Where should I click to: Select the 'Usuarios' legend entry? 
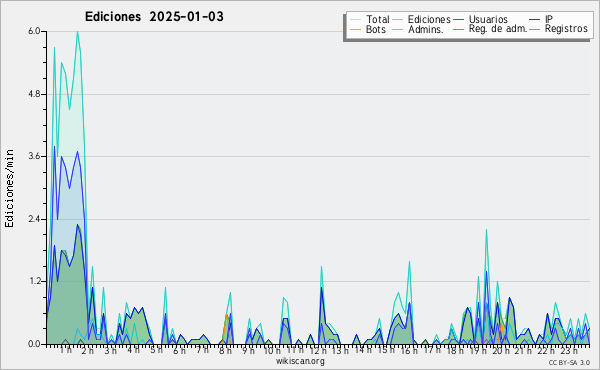tap(488, 19)
